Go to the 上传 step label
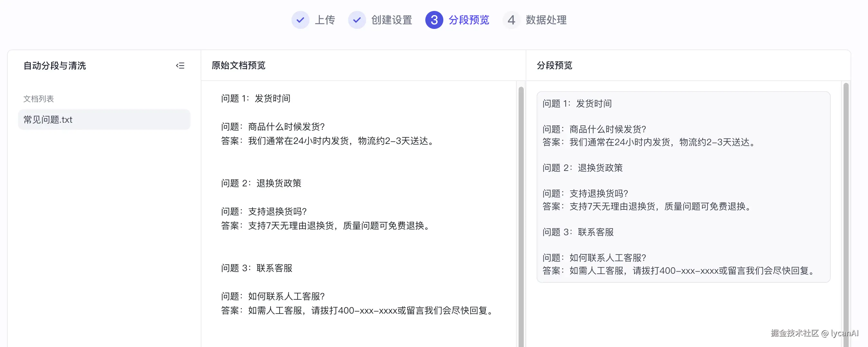Viewport: 868px width, 347px height. (x=325, y=20)
